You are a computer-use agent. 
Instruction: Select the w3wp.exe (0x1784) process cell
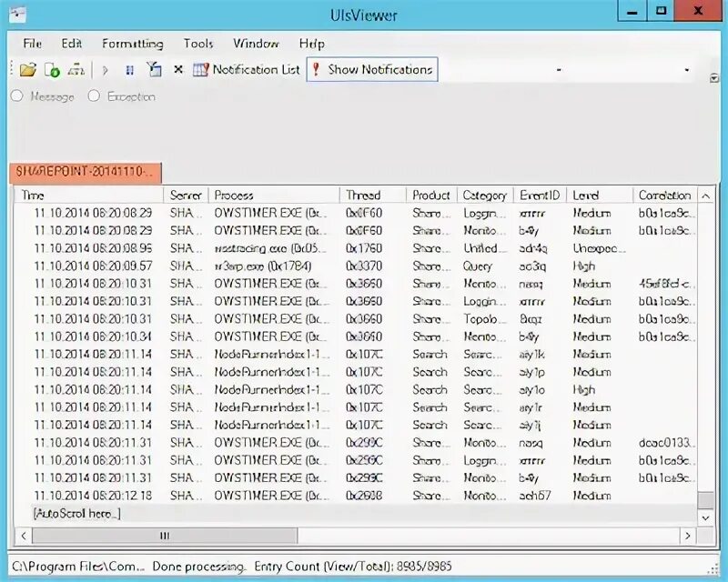(263, 266)
